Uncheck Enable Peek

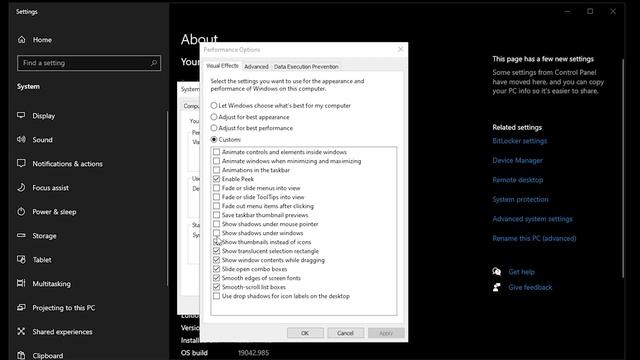coord(216,179)
